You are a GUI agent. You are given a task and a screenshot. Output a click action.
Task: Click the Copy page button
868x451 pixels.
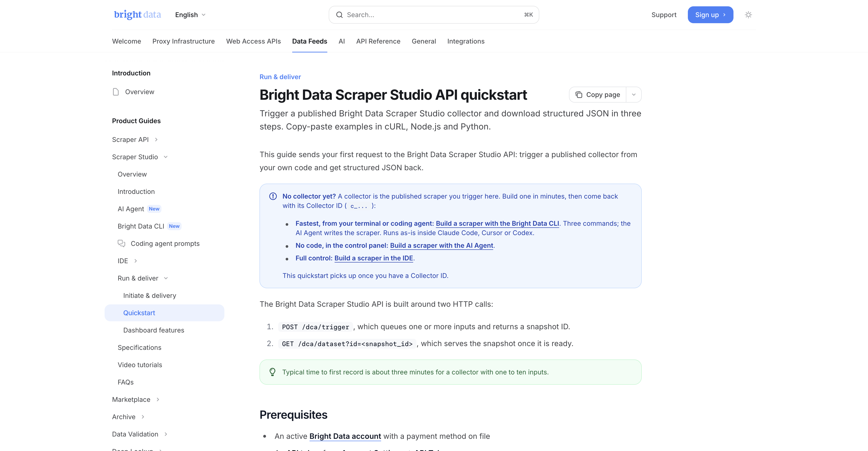(x=598, y=95)
